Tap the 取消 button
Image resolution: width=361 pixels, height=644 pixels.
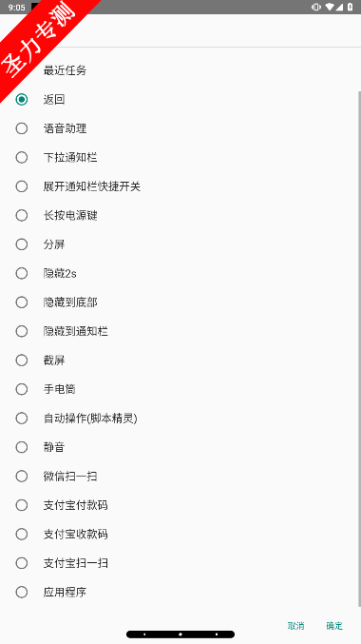point(295,626)
